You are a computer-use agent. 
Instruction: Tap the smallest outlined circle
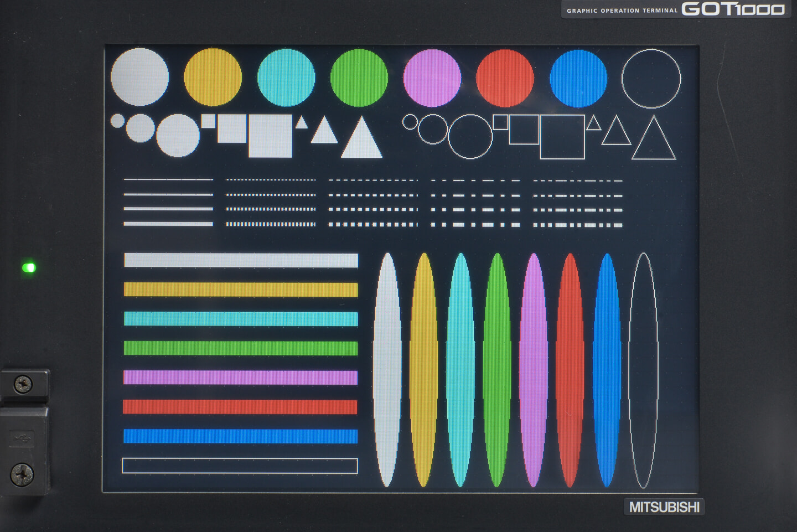coord(410,122)
